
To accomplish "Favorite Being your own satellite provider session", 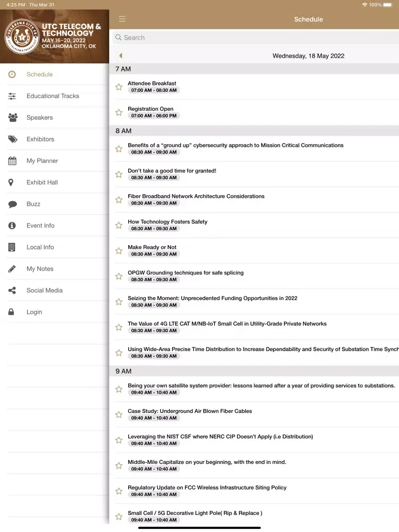I will point(119,389).
